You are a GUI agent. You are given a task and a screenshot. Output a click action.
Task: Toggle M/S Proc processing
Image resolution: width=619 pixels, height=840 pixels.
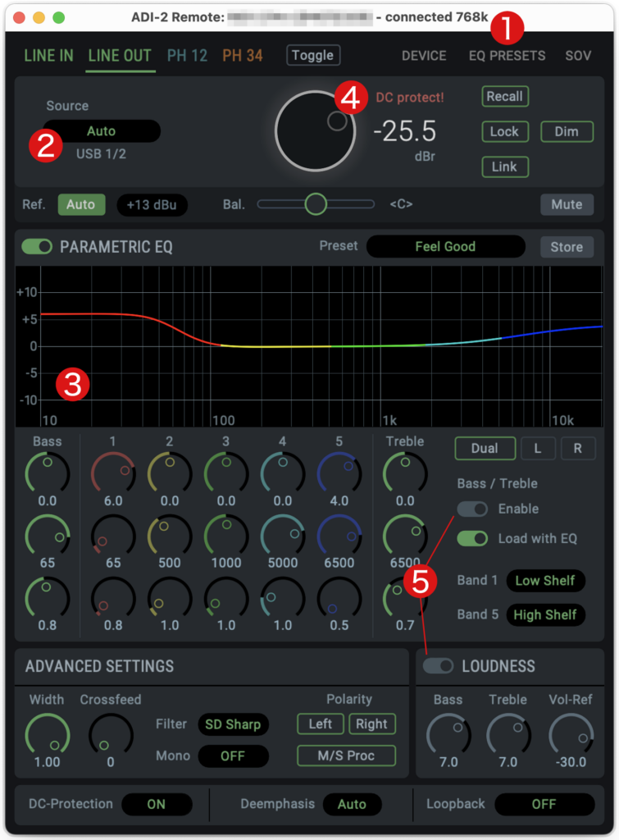tap(346, 756)
